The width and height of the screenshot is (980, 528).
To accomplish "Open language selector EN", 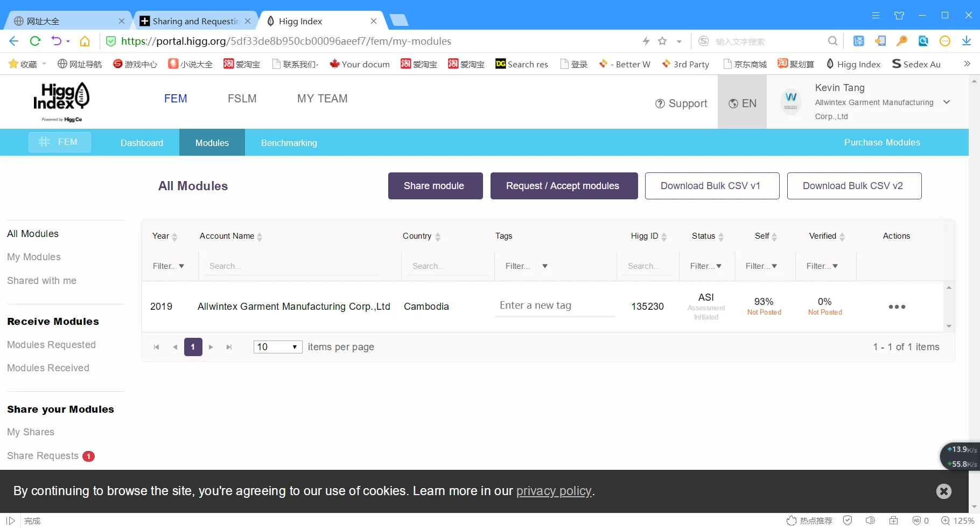I will (742, 103).
